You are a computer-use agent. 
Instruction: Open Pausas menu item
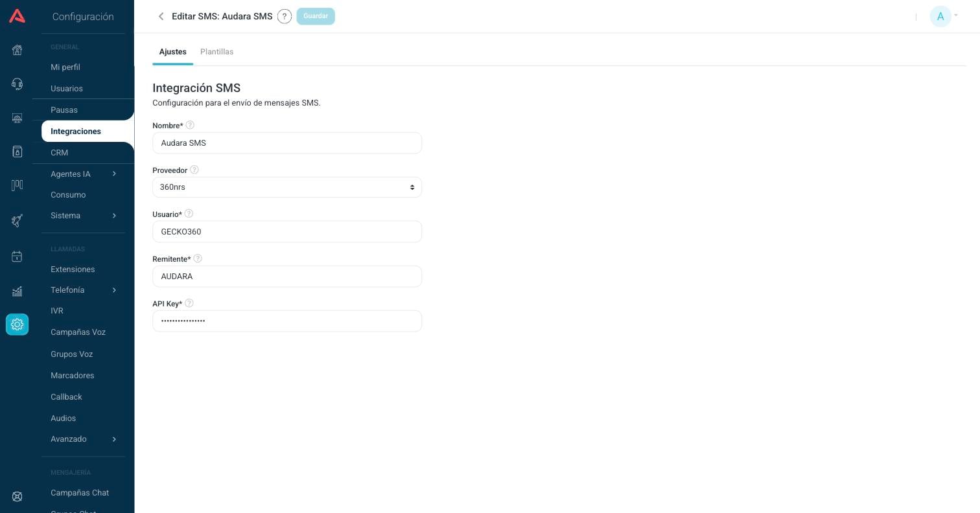tap(64, 110)
